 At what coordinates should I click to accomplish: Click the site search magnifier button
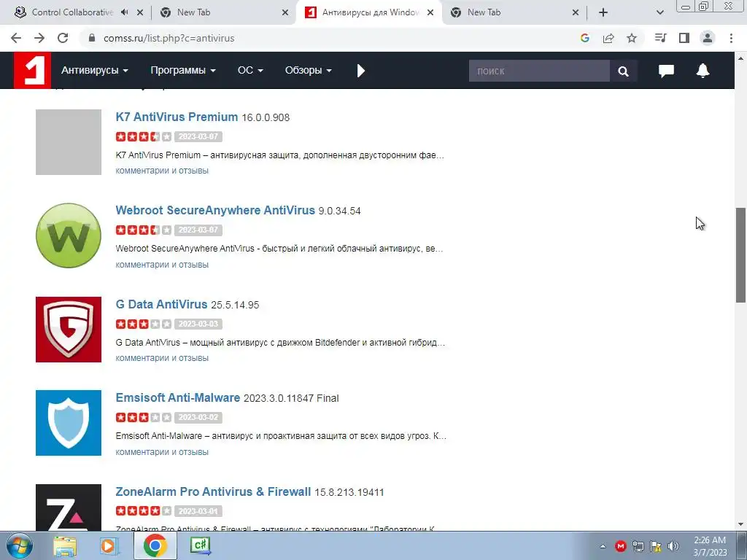tap(623, 71)
